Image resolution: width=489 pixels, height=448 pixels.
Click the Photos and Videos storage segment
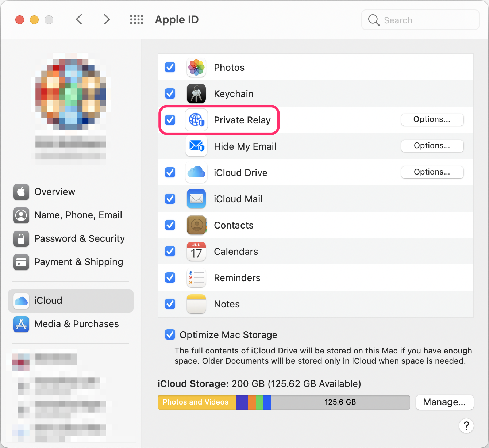[197, 402]
